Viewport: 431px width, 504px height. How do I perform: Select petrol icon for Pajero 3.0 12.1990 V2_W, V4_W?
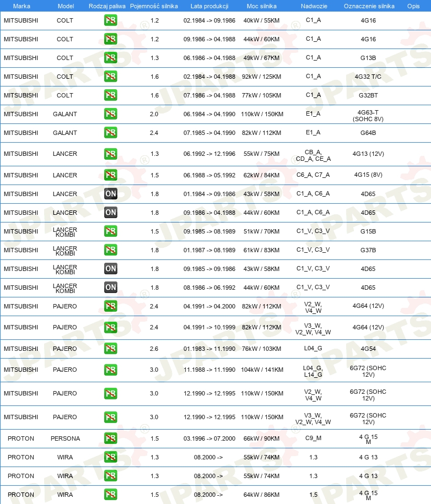pyautogui.click(x=110, y=393)
